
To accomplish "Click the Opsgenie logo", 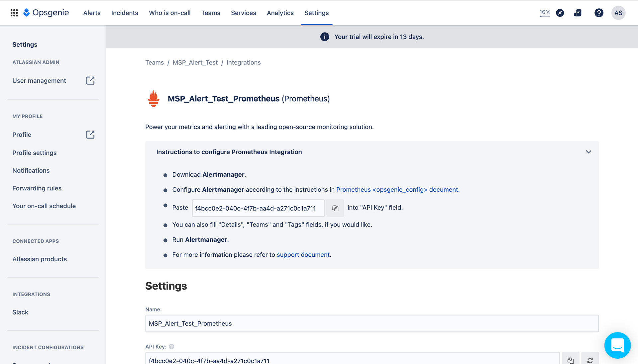I will click(46, 13).
